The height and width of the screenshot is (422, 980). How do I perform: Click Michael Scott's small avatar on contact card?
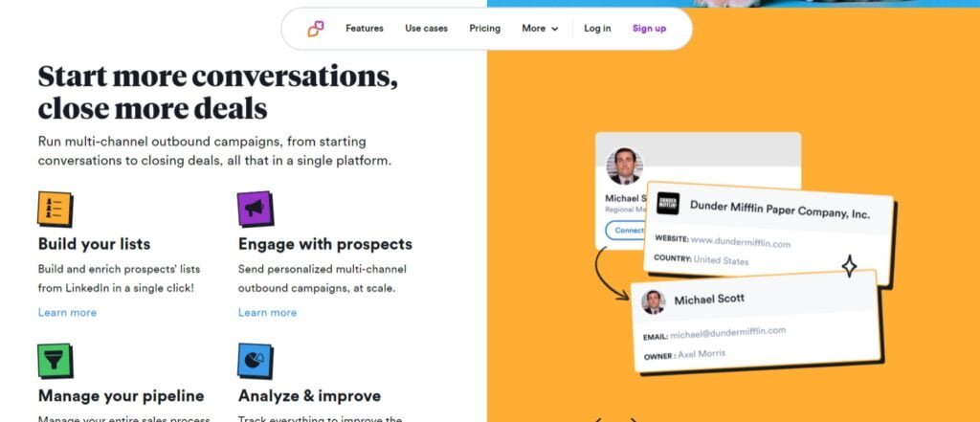point(653,302)
